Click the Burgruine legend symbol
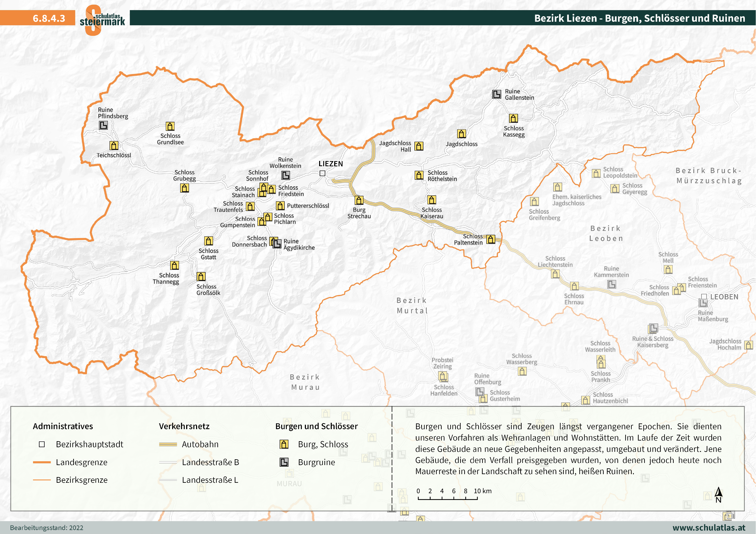756x534 pixels. pyautogui.click(x=284, y=462)
